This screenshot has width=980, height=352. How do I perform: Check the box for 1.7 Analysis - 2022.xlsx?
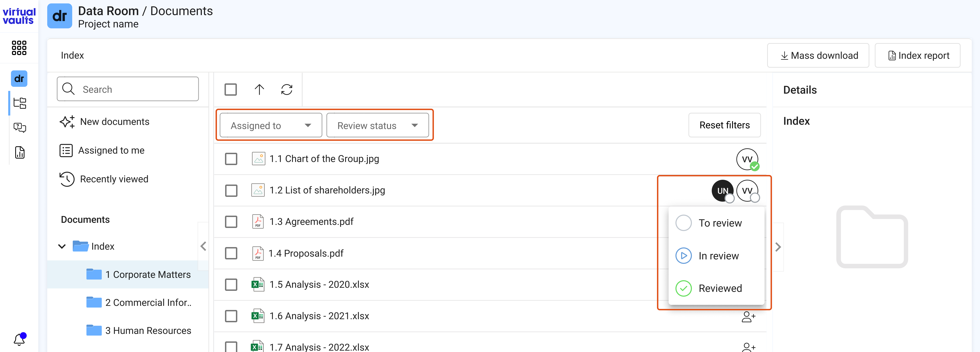pyautogui.click(x=231, y=346)
